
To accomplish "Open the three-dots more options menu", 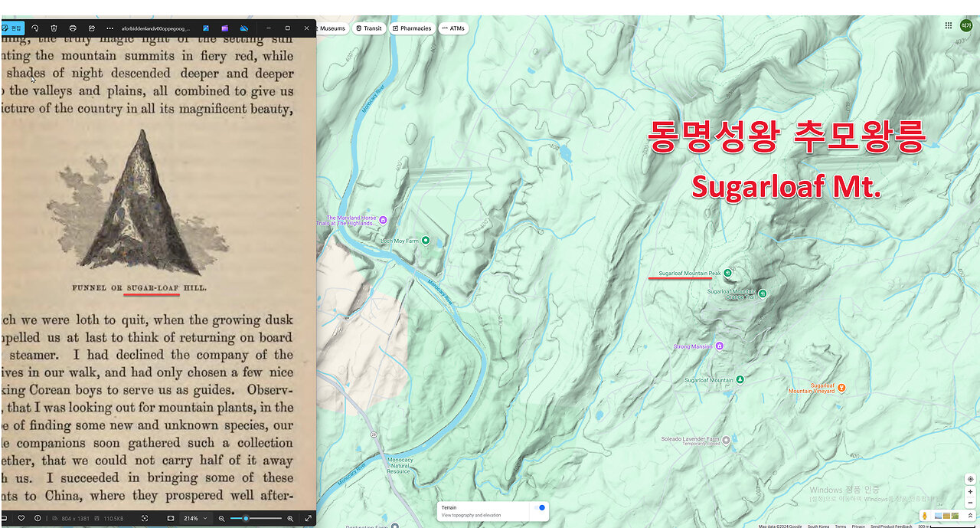I will coord(109,28).
